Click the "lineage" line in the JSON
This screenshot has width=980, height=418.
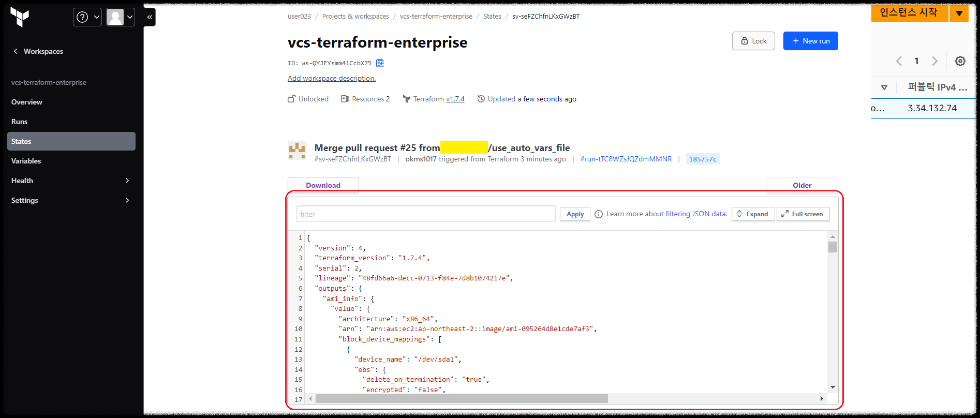[414, 278]
